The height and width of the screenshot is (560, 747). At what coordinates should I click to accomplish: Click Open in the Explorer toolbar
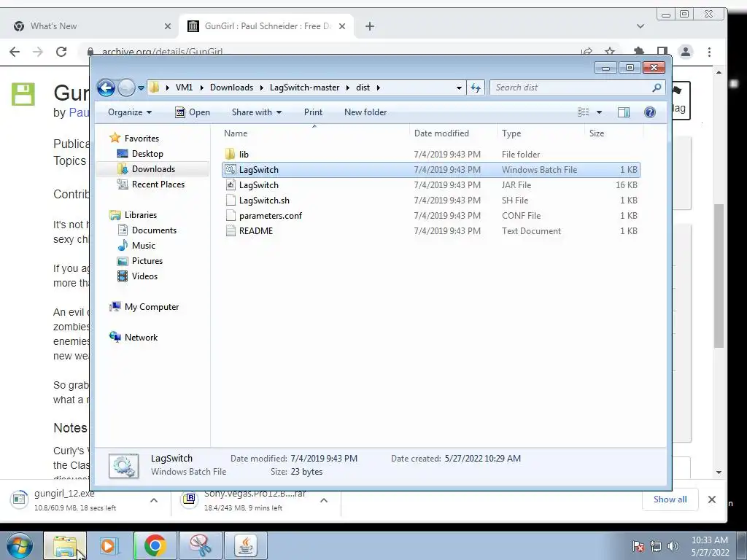coord(193,112)
